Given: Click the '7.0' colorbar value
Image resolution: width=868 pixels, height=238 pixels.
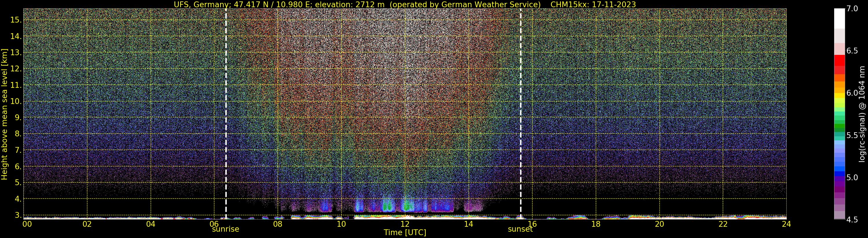Looking at the screenshot, I should [852, 9].
